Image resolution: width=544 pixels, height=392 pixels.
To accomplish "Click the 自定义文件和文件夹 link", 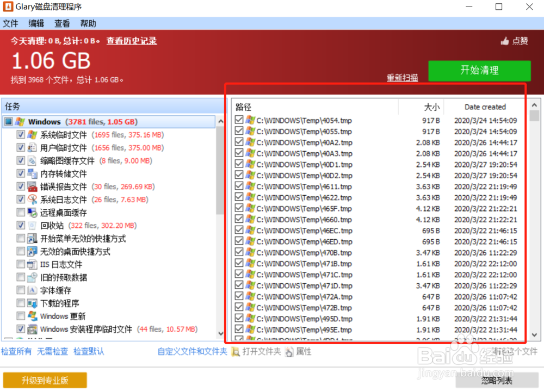I will pyautogui.click(x=192, y=351).
